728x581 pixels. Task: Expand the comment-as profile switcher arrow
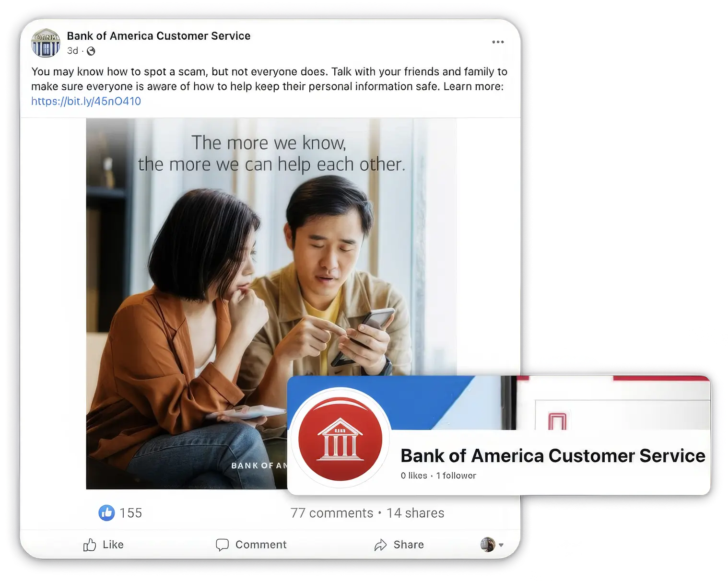click(x=501, y=545)
